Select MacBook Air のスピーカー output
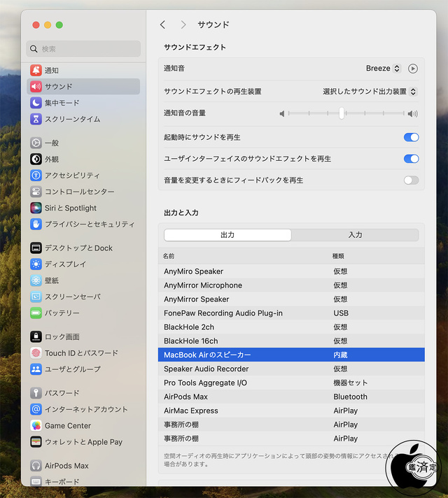448x498 pixels. point(291,355)
